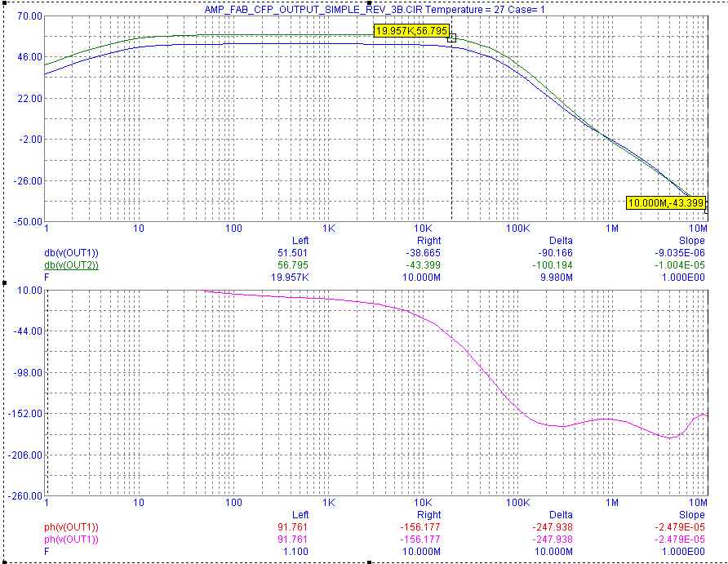
Task: Click the -38.665 right cursor value
Action: [x=423, y=253]
